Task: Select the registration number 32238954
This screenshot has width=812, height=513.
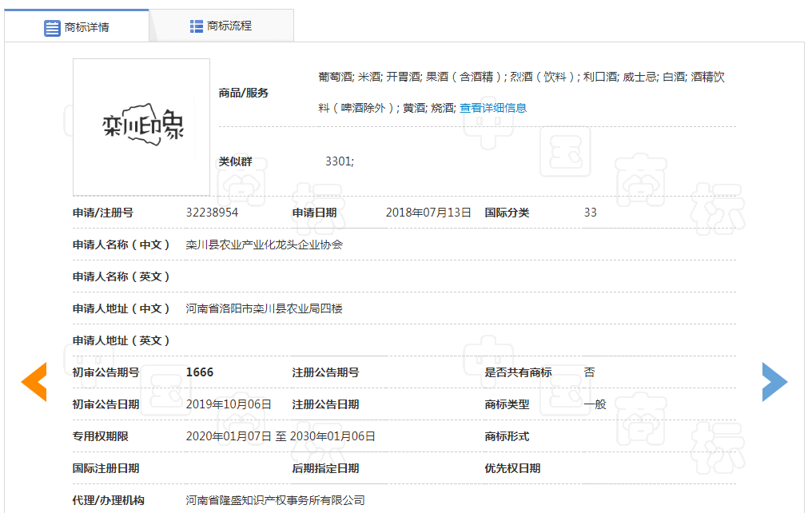Action: (x=212, y=213)
